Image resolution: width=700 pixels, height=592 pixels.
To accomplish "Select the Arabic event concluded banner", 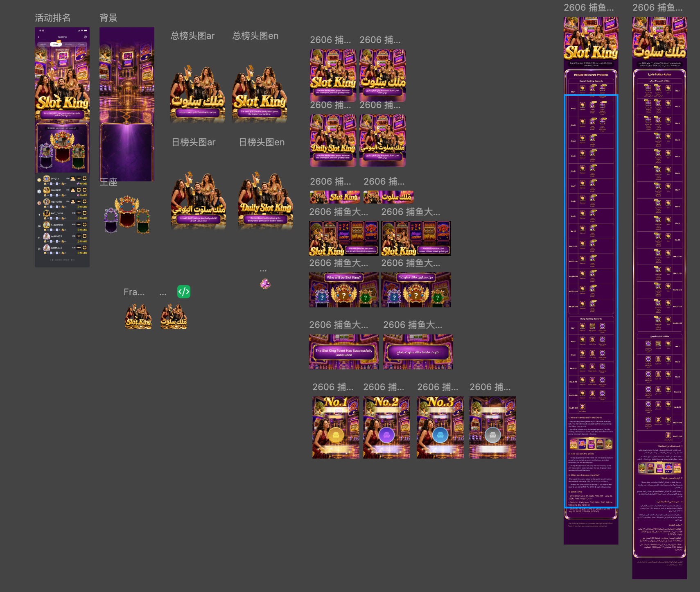I will tap(418, 352).
